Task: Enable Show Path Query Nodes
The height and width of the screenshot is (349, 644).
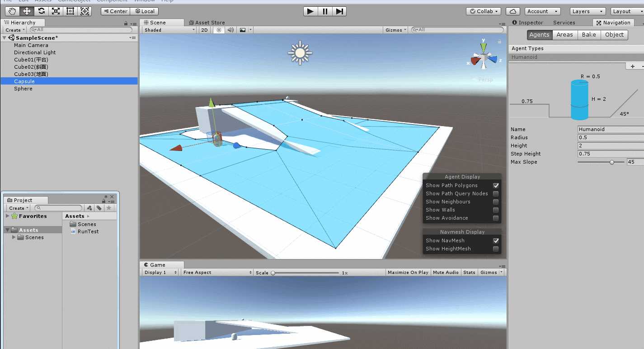Action: 496,193
